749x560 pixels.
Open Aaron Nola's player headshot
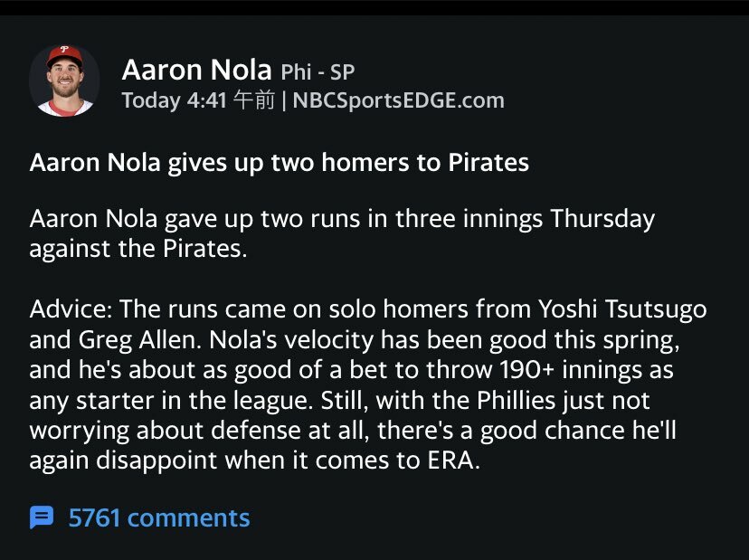pyautogui.click(x=64, y=81)
